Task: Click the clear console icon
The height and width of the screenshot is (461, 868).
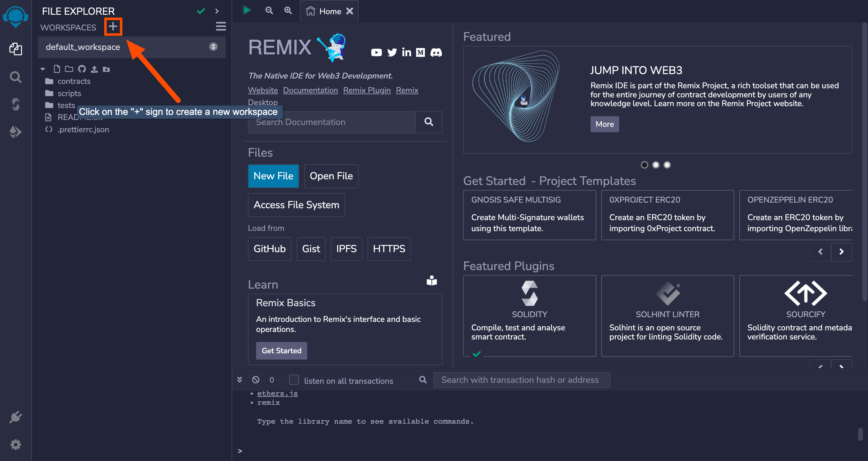Action: coord(256,380)
